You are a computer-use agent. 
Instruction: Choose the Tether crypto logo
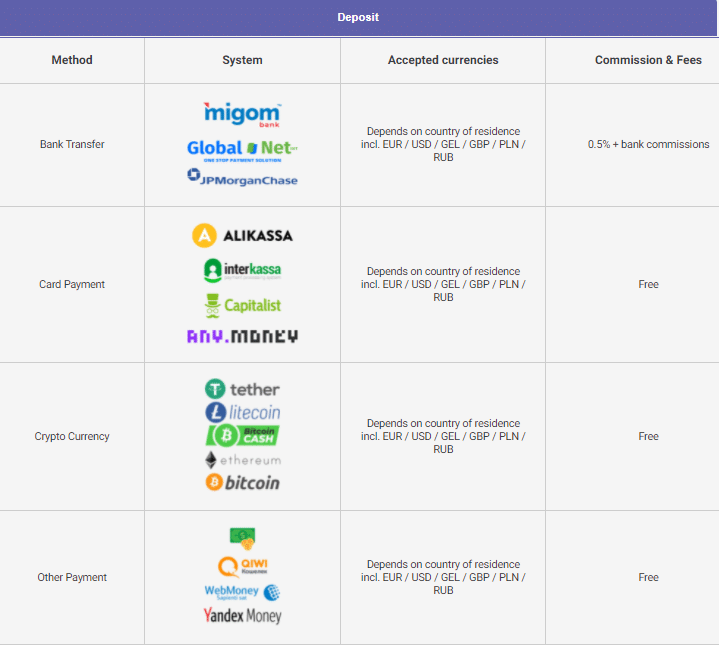coord(242,389)
